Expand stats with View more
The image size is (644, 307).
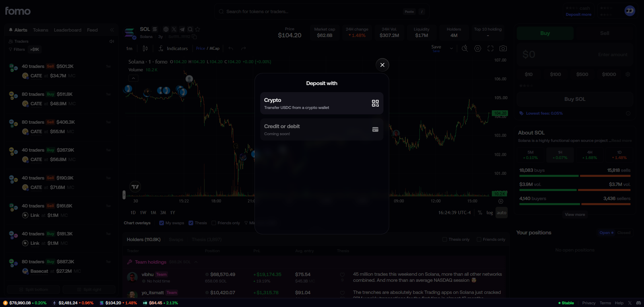point(575,215)
